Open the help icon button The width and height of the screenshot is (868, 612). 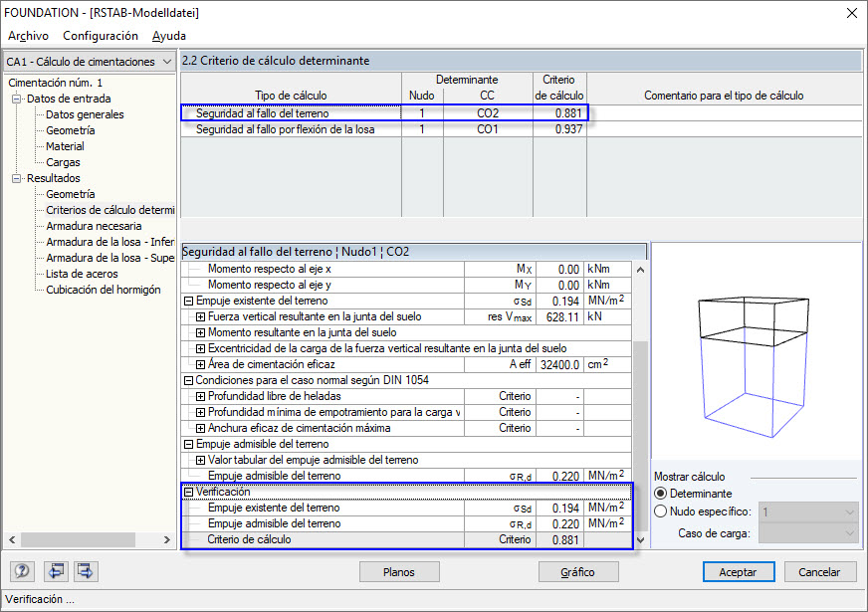tap(22, 571)
